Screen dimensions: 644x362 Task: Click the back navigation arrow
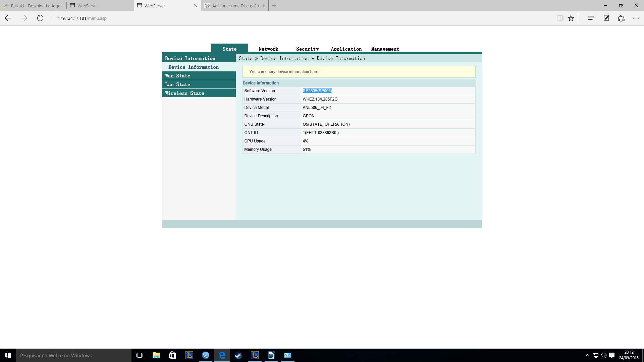click(8, 18)
